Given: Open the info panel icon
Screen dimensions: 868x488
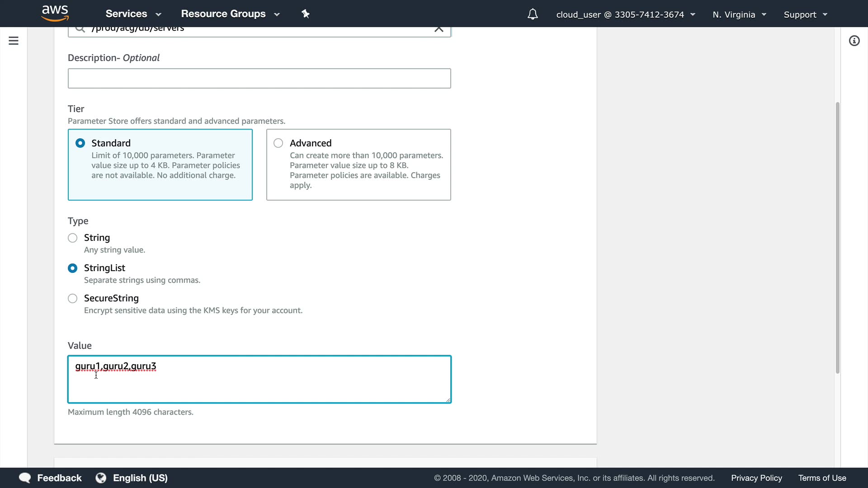Looking at the screenshot, I should 854,41.
